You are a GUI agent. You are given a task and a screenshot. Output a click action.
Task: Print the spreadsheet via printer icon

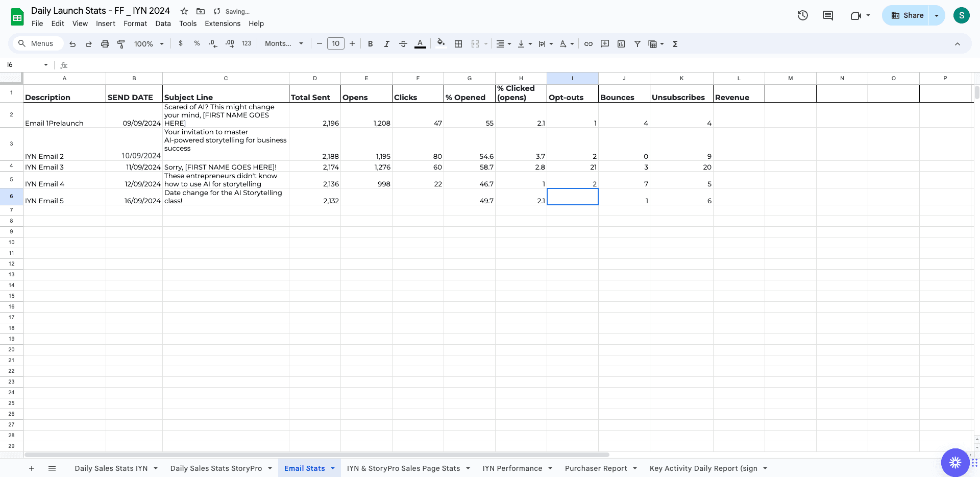[x=105, y=44]
